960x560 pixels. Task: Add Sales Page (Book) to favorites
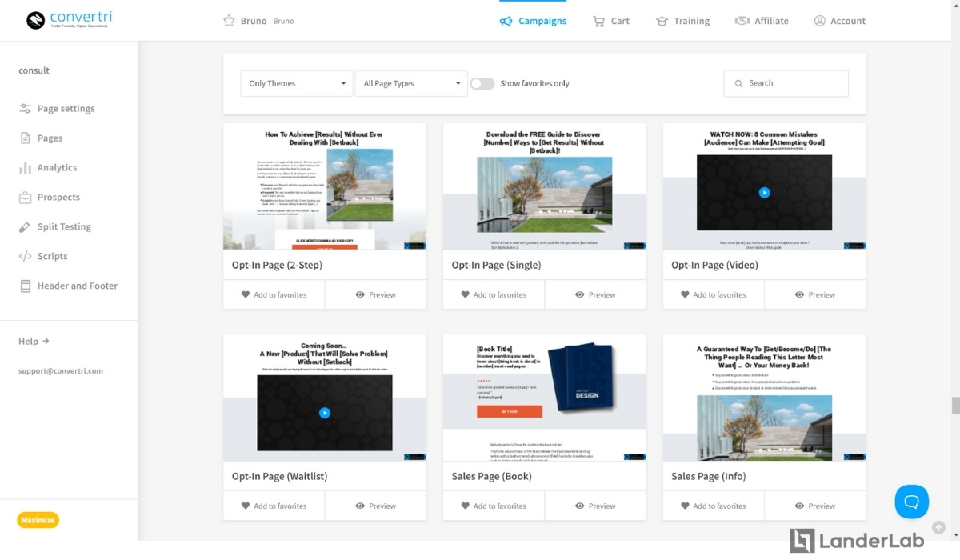tap(494, 506)
